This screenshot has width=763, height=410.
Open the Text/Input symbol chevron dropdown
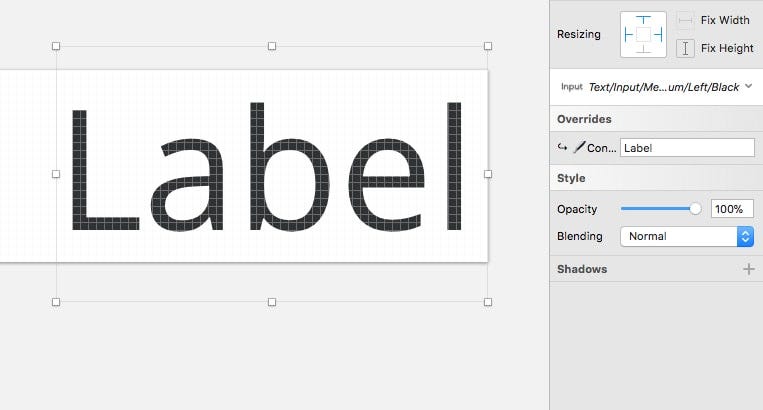tap(748, 86)
